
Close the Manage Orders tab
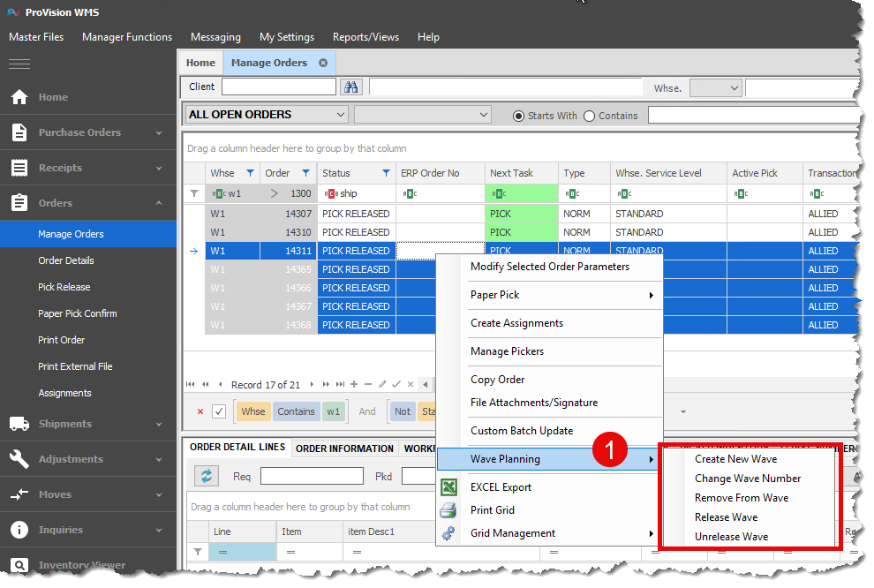pyautogui.click(x=323, y=63)
